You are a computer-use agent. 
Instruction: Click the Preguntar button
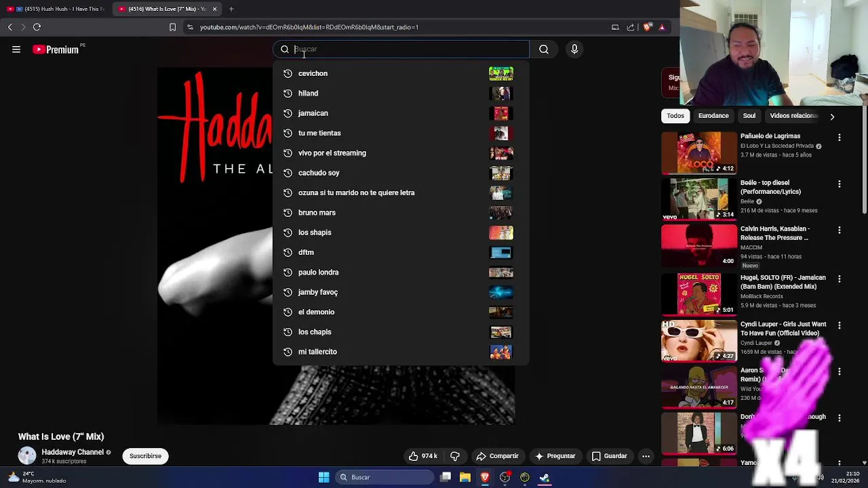(x=555, y=456)
